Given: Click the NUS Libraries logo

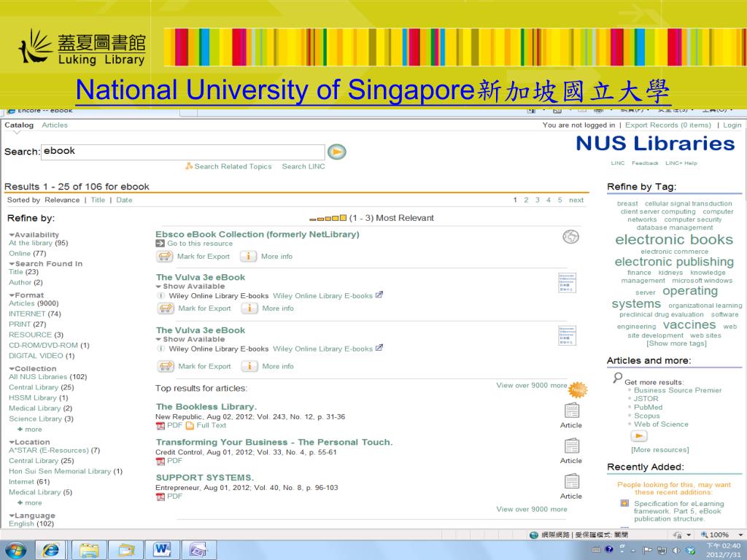Looking at the screenshot, I should point(655,144).
